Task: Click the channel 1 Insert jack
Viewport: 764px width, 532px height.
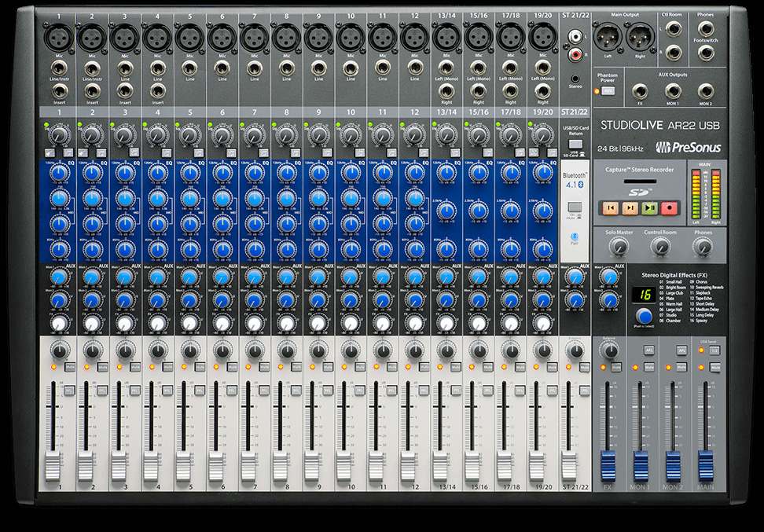Action: tap(60, 92)
